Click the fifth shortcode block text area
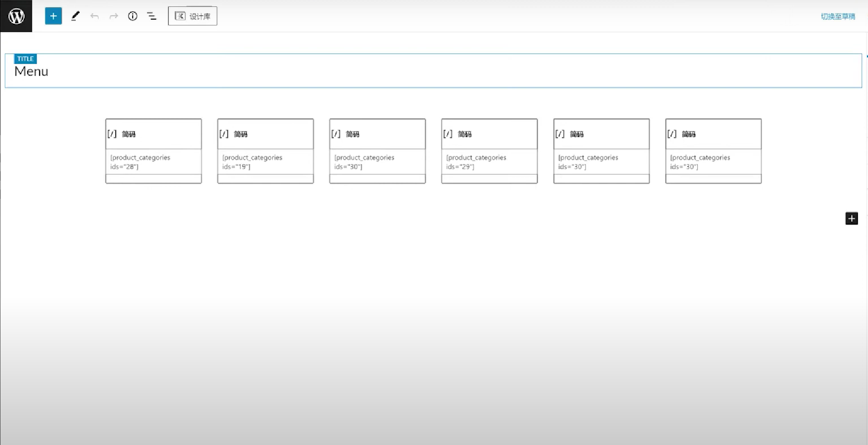Screen dimensions: 868x445 coord(601,162)
